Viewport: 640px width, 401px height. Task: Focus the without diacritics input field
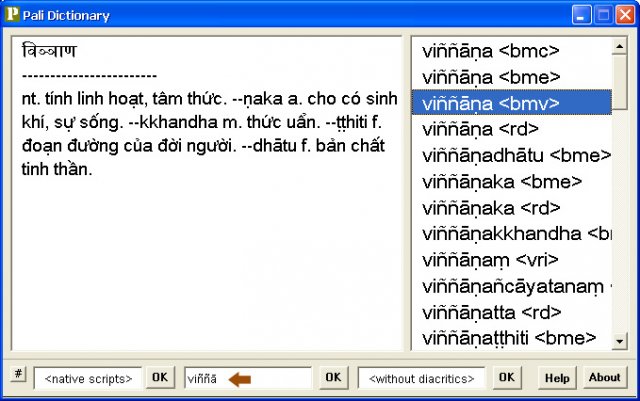422,379
